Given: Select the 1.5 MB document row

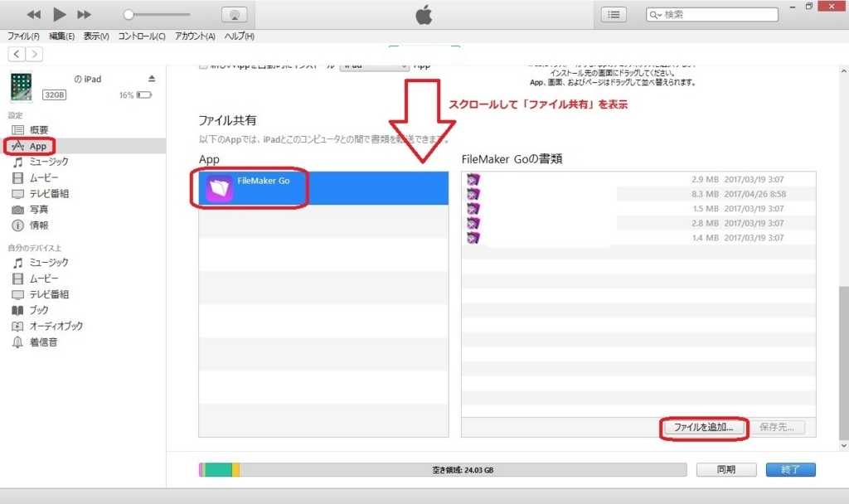Looking at the screenshot, I should [x=638, y=208].
